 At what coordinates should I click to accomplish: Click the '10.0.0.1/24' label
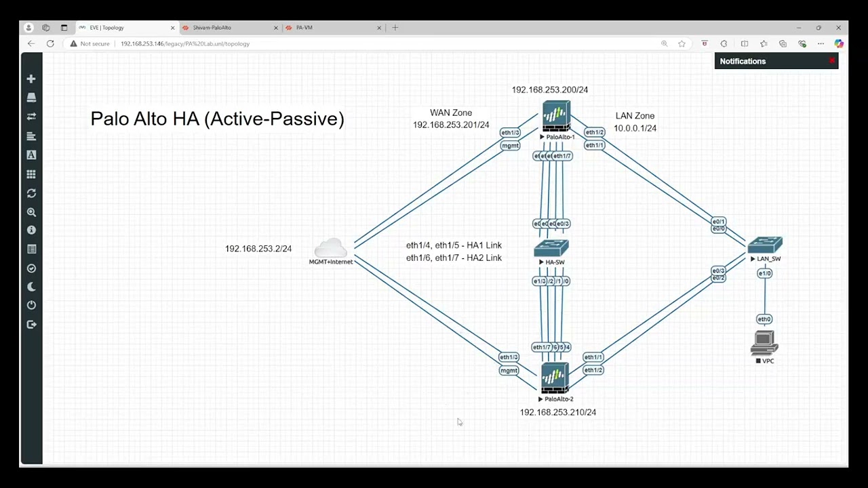click(635, 128)
